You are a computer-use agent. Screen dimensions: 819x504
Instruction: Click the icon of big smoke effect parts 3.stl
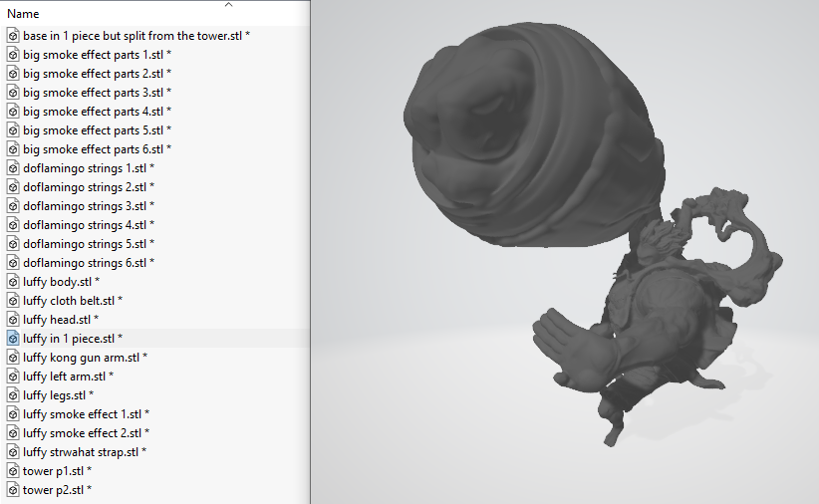[x=13, y=93]
